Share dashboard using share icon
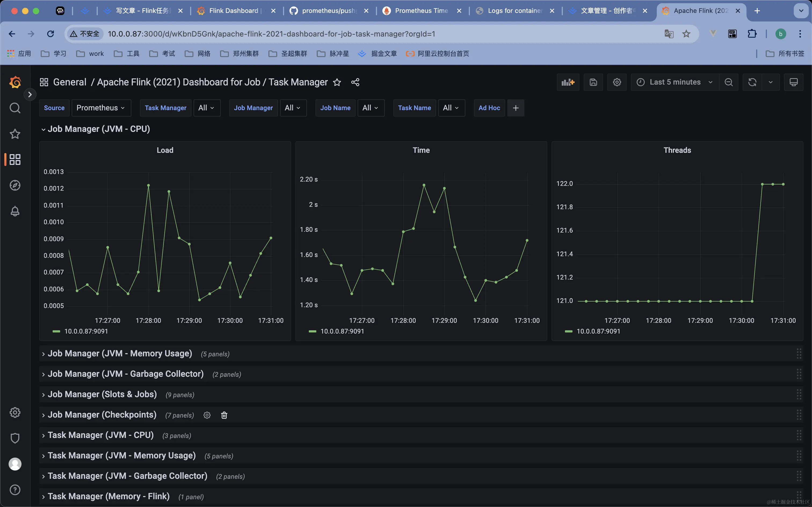The image size is (812, 507). 355,82
